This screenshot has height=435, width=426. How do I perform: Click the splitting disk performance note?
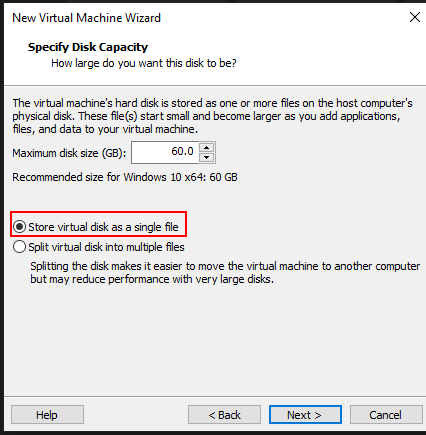click(225, 273)
